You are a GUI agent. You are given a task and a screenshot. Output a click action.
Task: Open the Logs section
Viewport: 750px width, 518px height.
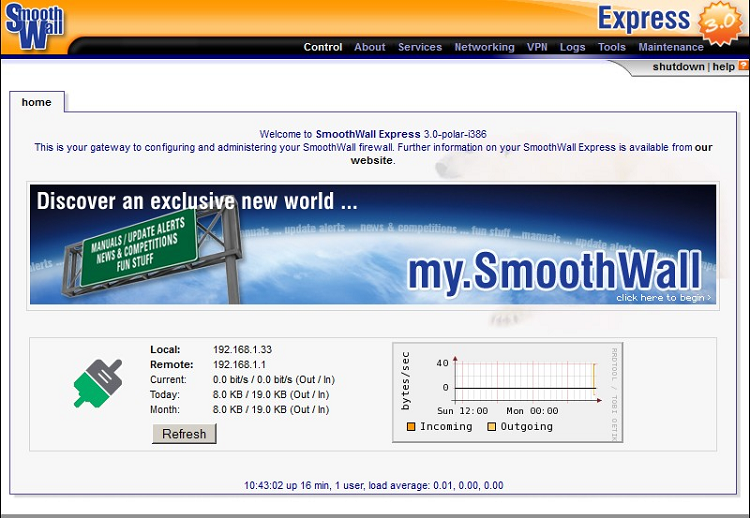(x=573, y=47)
